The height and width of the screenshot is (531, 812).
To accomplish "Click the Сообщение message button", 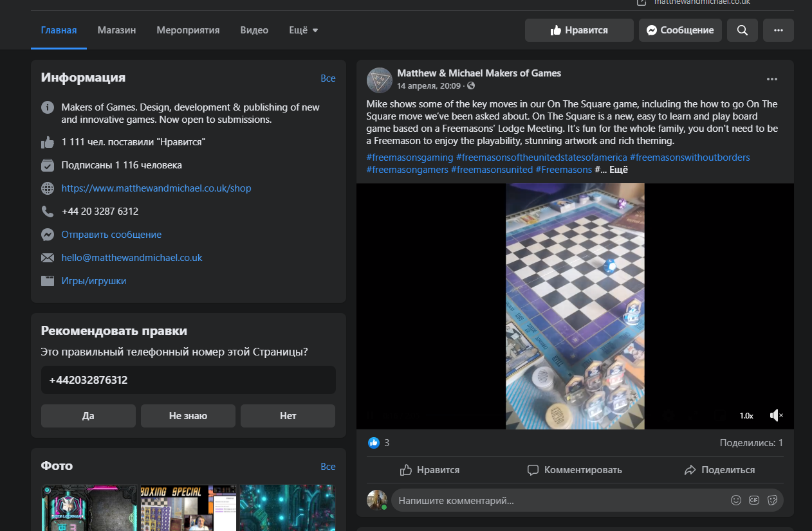I will [680, 30].
